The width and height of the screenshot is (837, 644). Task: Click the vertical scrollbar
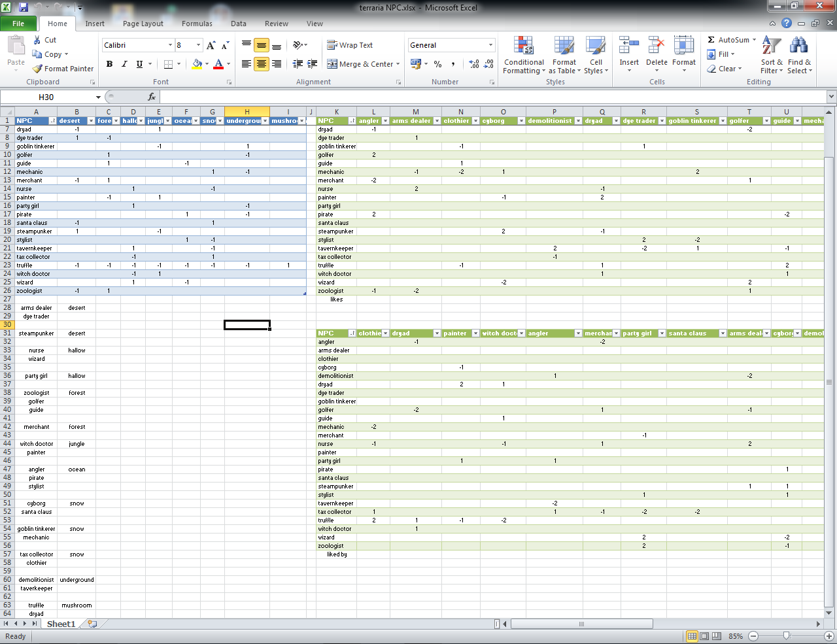coord(829,382)
